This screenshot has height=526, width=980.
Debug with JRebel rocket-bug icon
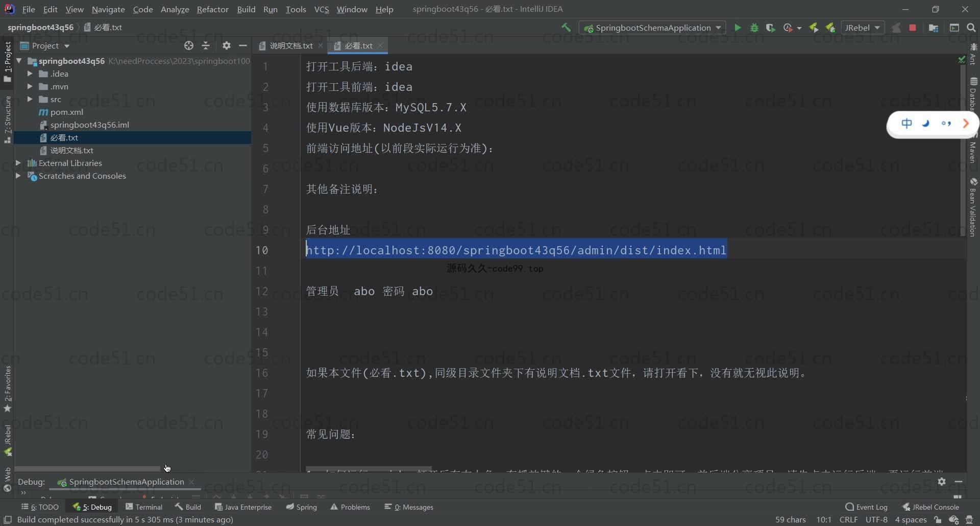830,28
